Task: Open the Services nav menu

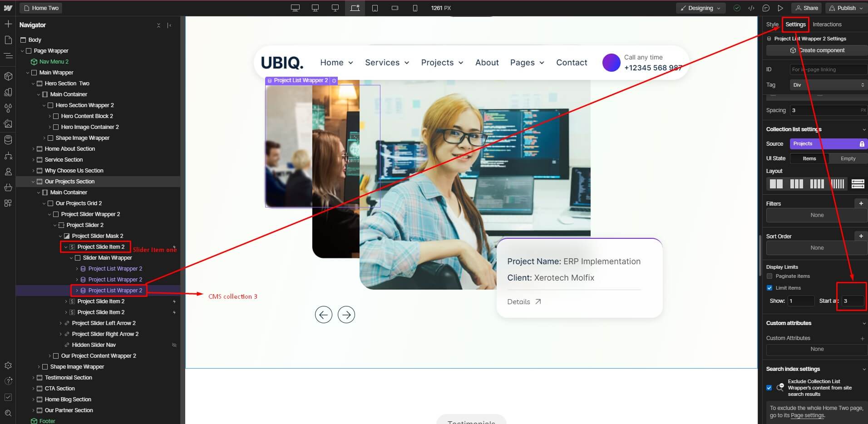Action: (x=387, y=63)
